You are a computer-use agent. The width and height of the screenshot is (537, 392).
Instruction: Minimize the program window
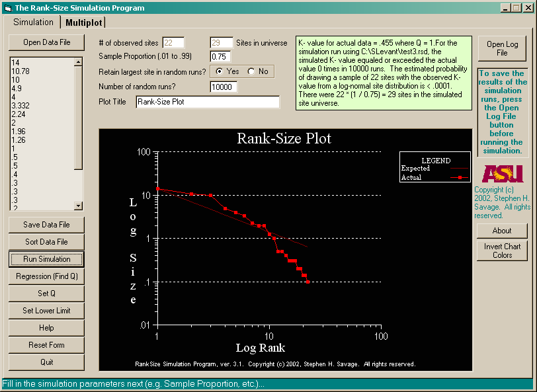(x=505, y=8)
